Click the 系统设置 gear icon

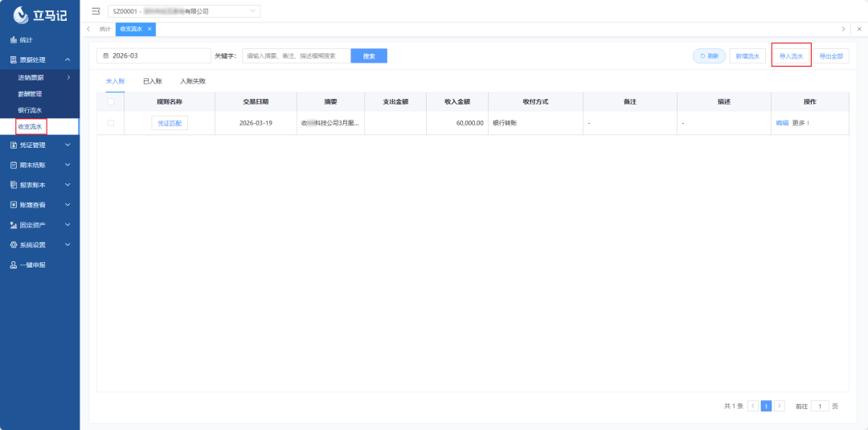pos(14,244)
